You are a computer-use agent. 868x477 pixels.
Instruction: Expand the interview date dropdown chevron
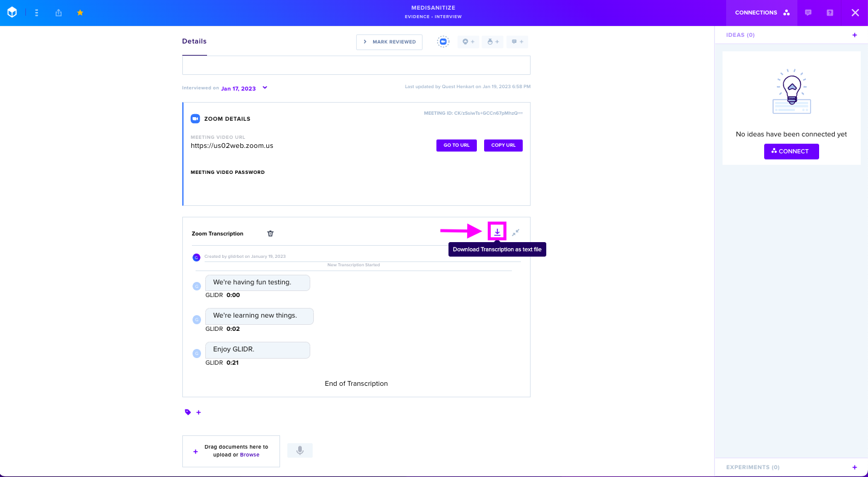264,88
